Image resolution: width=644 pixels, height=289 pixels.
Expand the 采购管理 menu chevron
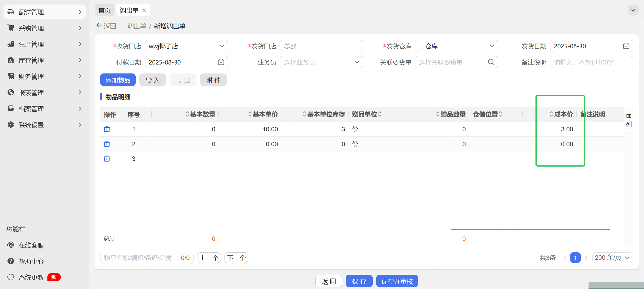(x=80, y=28)
